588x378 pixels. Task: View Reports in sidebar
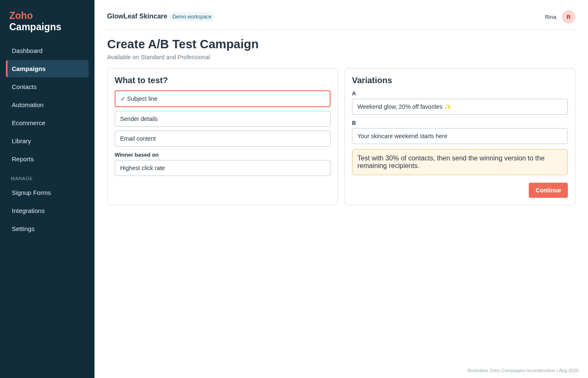[x=47, y=159]
